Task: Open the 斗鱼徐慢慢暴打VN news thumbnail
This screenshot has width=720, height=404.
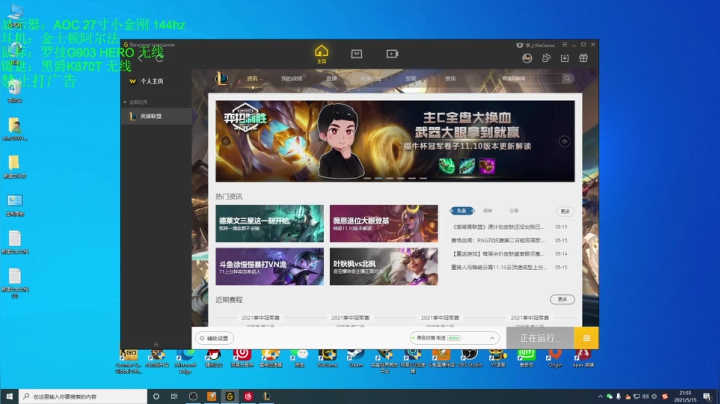Action: [x=270, y=267]
